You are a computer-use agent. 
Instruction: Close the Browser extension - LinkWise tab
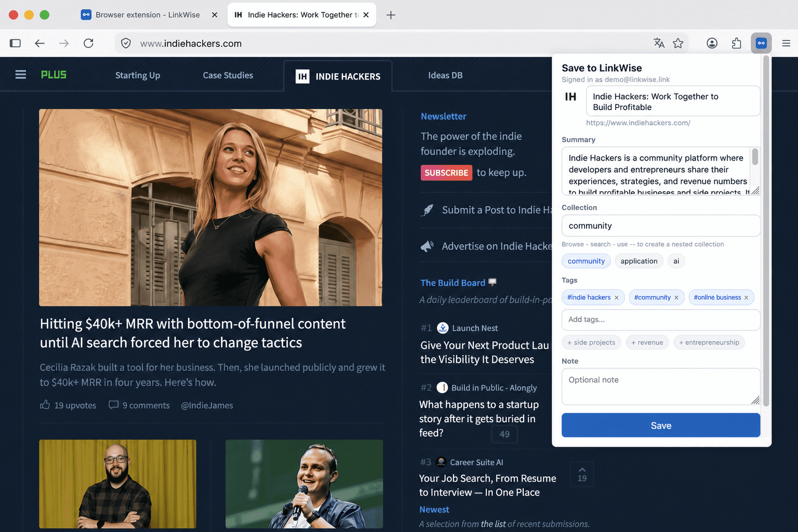[x=215, y=15]
